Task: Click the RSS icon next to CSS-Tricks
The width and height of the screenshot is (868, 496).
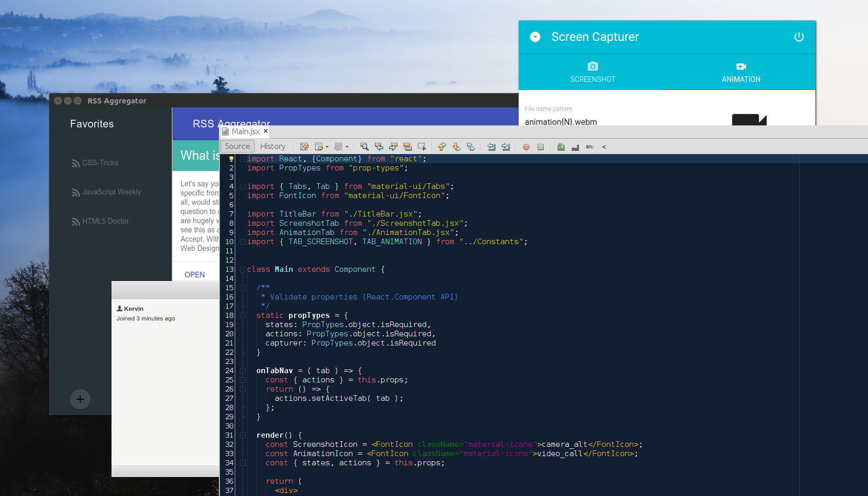Action: pos(76,162)
